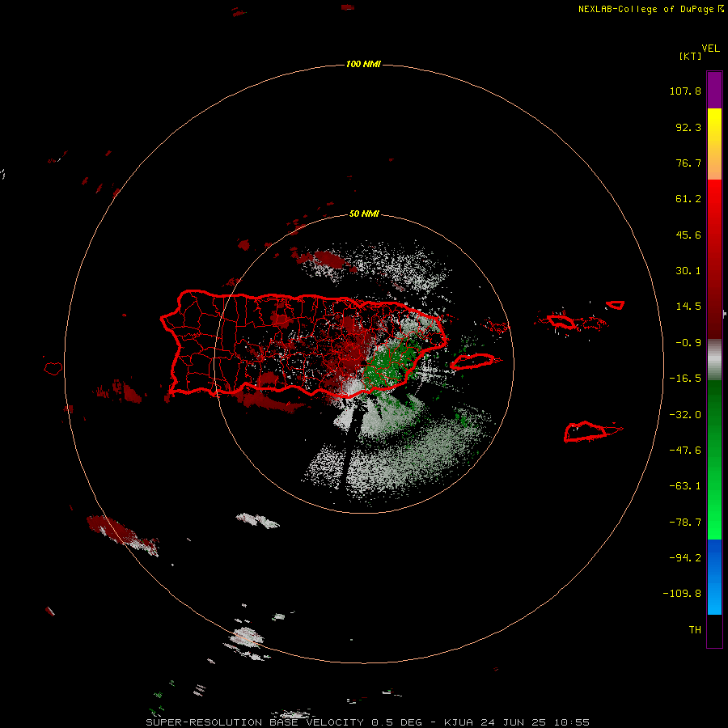Click the Super-Resolution Base Velocity footer caption
This screenshot has height=728, width=728.
point(368,722)
